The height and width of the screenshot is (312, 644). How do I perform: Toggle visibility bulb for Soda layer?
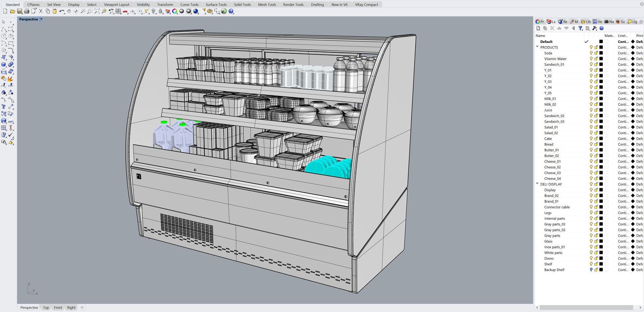[x=591, y=53]
